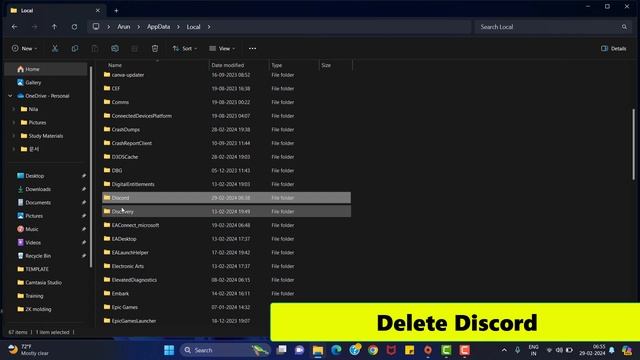
Task: Click the Cut scissors icon
Action: (55, 49)
